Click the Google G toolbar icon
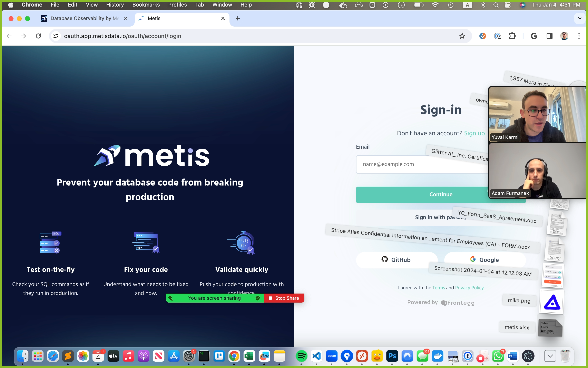This screenshot has height=368, width=588. click(534, 36)
